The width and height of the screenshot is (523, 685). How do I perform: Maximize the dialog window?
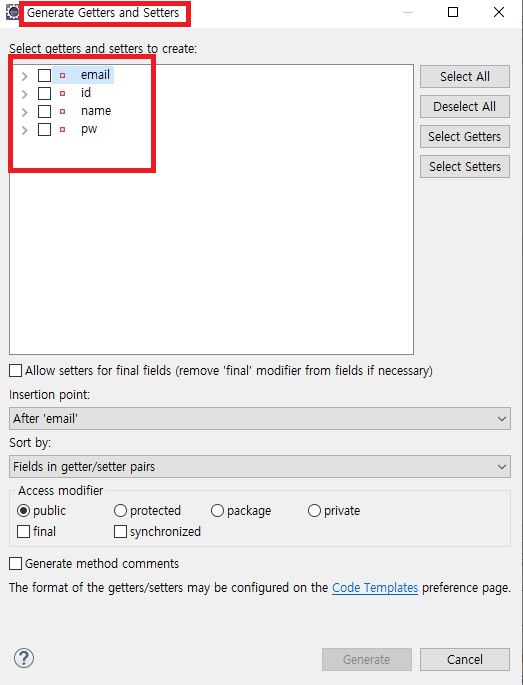453,12
